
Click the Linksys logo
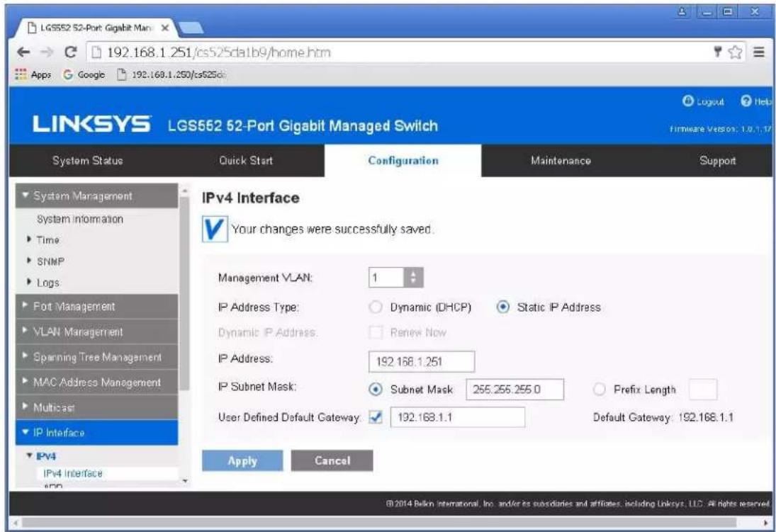[91, 125]
